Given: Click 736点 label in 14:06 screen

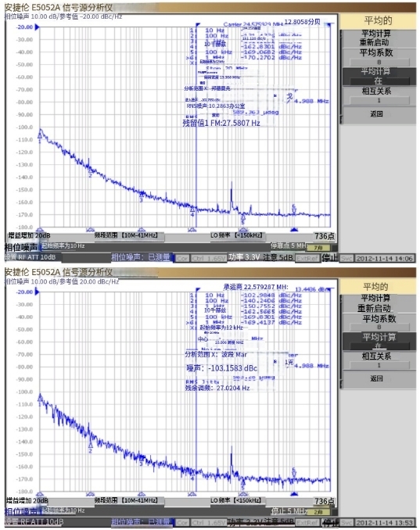Looking at the screenshot, I should [325, 236].
